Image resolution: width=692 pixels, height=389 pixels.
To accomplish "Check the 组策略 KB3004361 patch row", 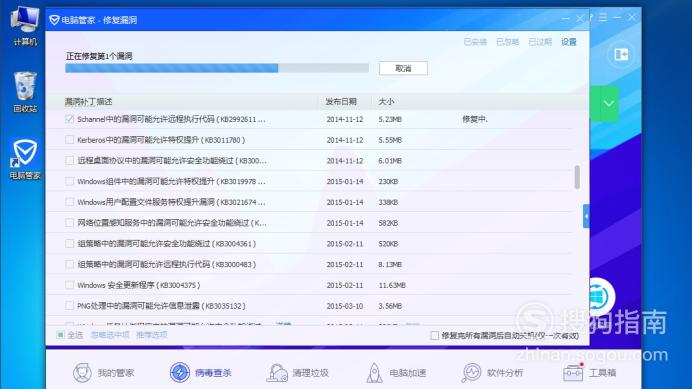I will 69,244.
